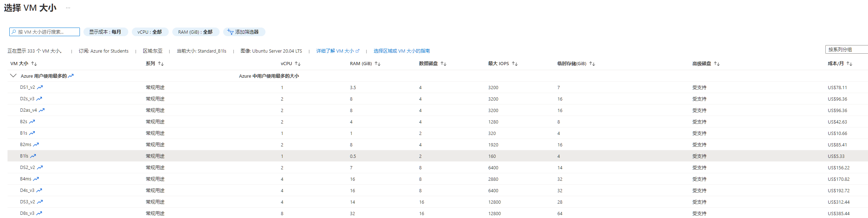Sort by 数据磁盘 column arrows

click(443, 64)
